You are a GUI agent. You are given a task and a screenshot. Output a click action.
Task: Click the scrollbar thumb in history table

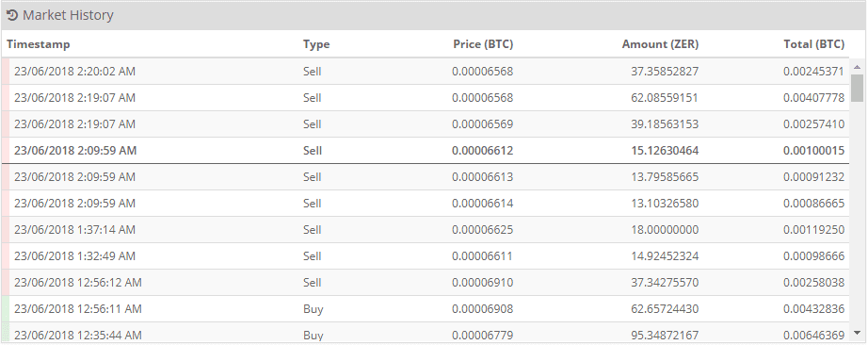(857, 89)
